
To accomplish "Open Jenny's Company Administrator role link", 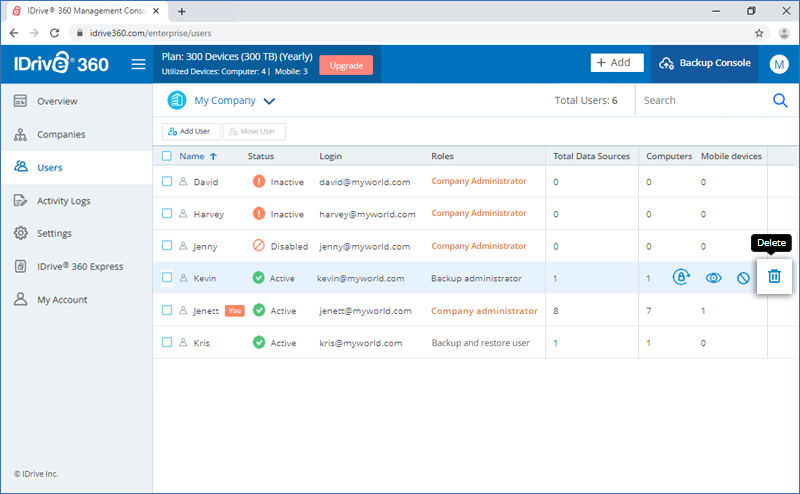I will coord(479,245).
